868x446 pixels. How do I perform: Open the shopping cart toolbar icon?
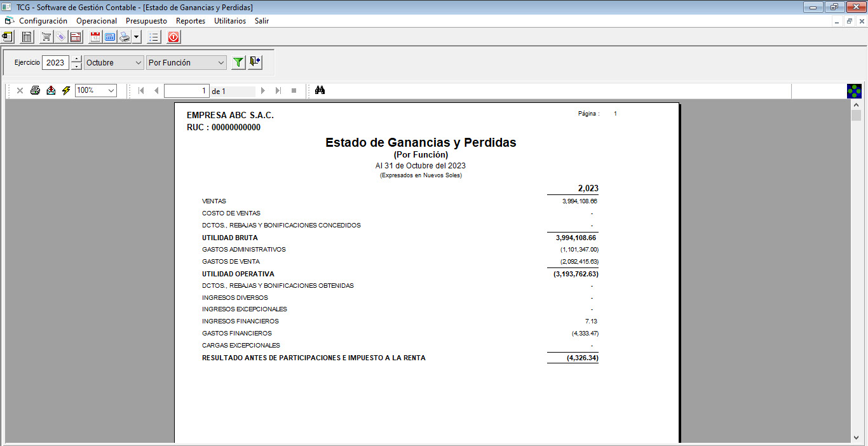(46, 37)
